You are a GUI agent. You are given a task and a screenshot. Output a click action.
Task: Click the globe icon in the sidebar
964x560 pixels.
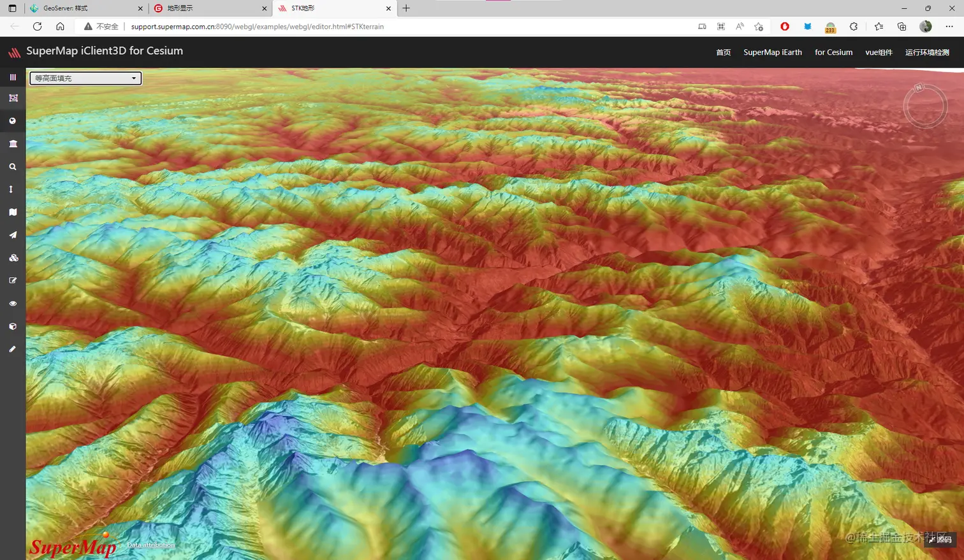tap(13, 121)
